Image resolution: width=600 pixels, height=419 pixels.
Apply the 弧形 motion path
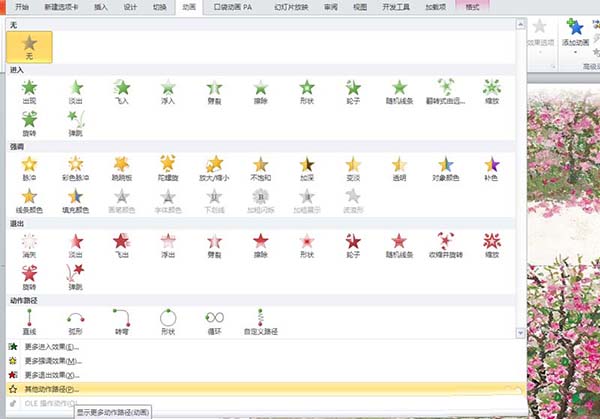pos(76,322)
